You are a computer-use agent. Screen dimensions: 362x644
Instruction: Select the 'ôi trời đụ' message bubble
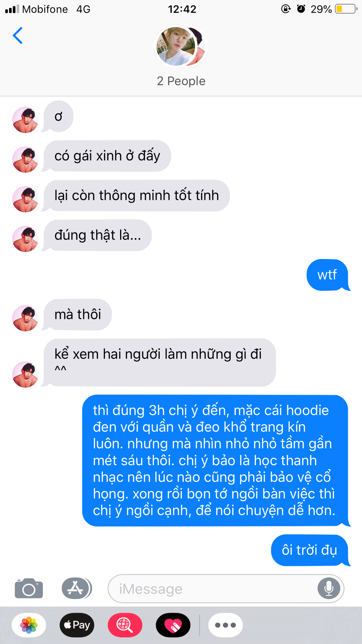pyautogui.click(x=310, y=550)
